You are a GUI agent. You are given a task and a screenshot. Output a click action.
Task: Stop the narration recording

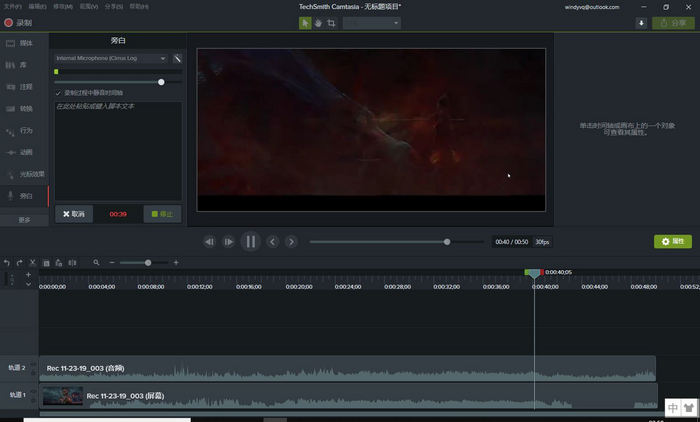tap(162, 214)
